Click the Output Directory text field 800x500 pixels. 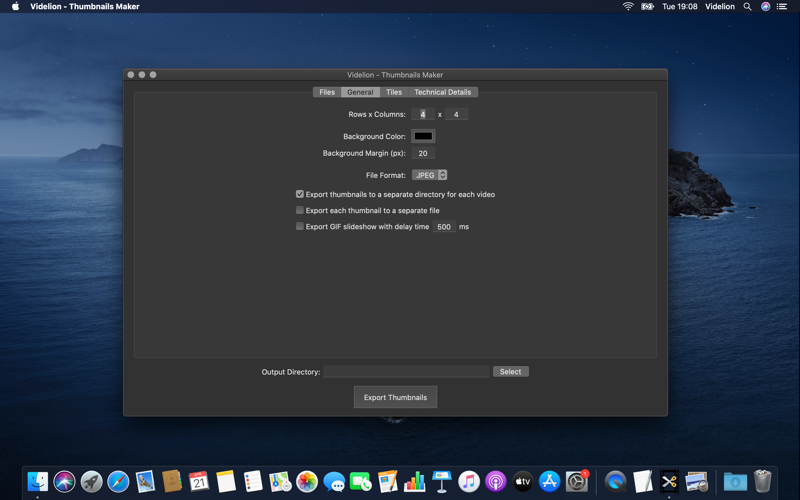coord(406,371)
